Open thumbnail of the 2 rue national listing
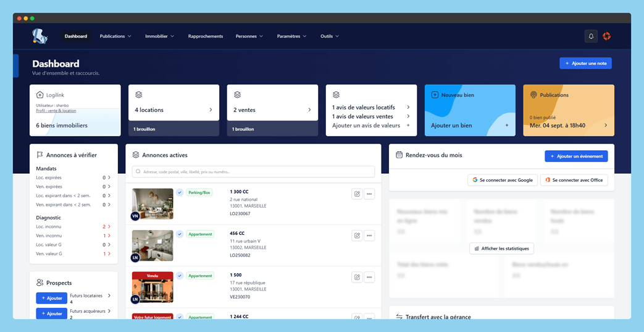This screenshot has width=644, height=332. coord(153,203)
